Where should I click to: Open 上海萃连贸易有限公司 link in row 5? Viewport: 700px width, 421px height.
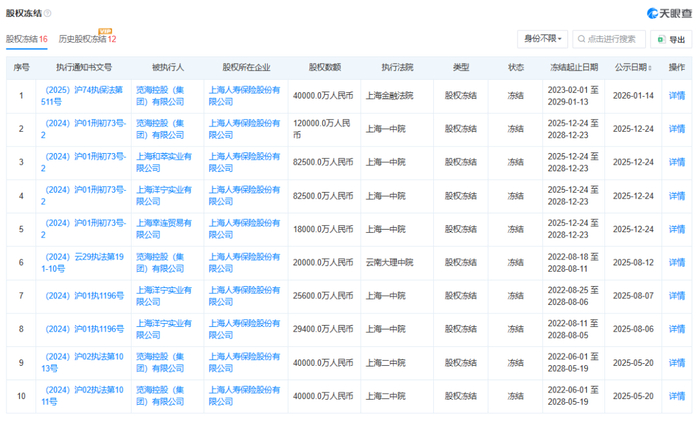pos(164,229)
